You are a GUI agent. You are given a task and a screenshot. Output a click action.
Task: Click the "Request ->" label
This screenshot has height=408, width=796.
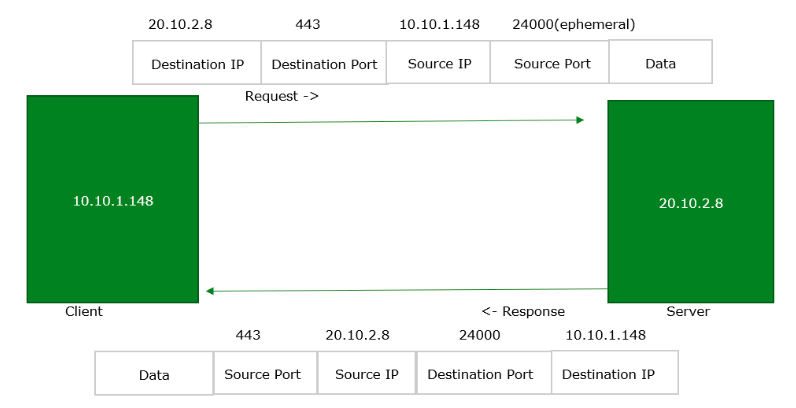click(282, 96)
